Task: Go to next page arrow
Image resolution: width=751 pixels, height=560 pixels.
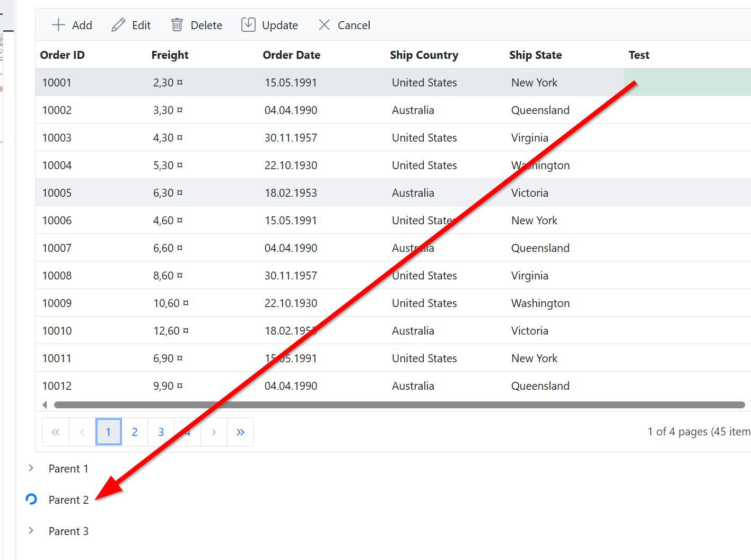Action: point(214,432)
